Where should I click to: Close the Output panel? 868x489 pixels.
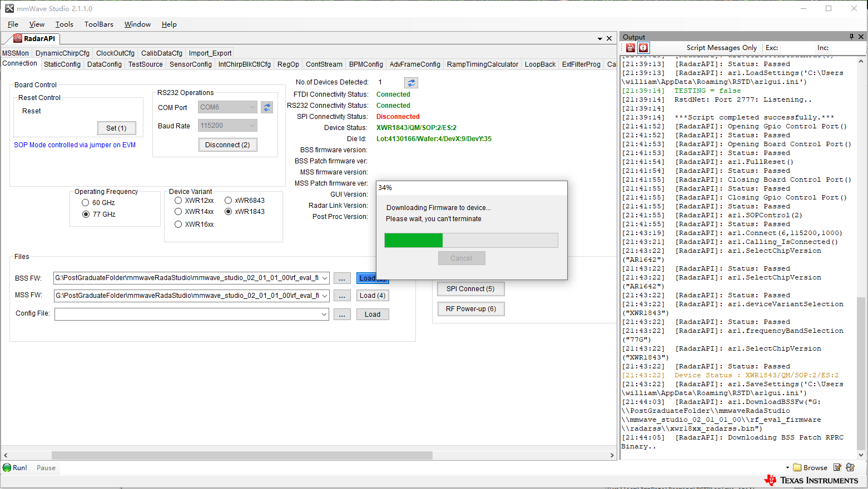pyautogui.click(x=861, y=37)
